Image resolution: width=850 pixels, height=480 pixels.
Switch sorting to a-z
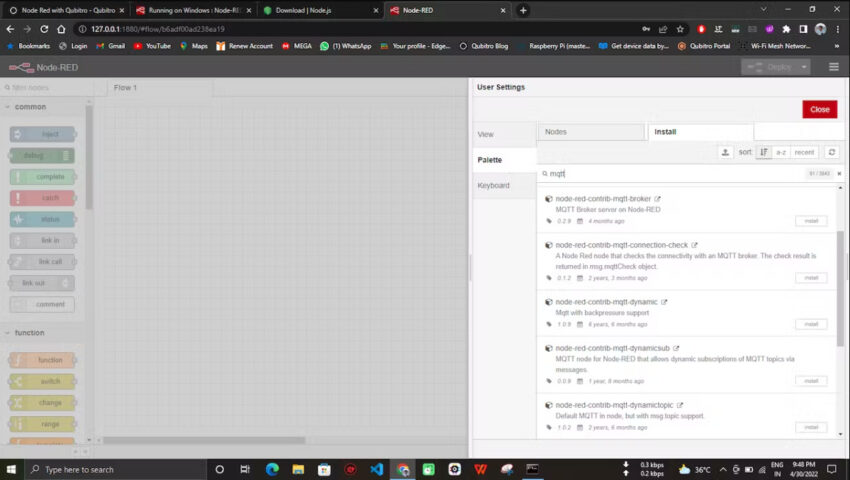click(x=781, y=152)
